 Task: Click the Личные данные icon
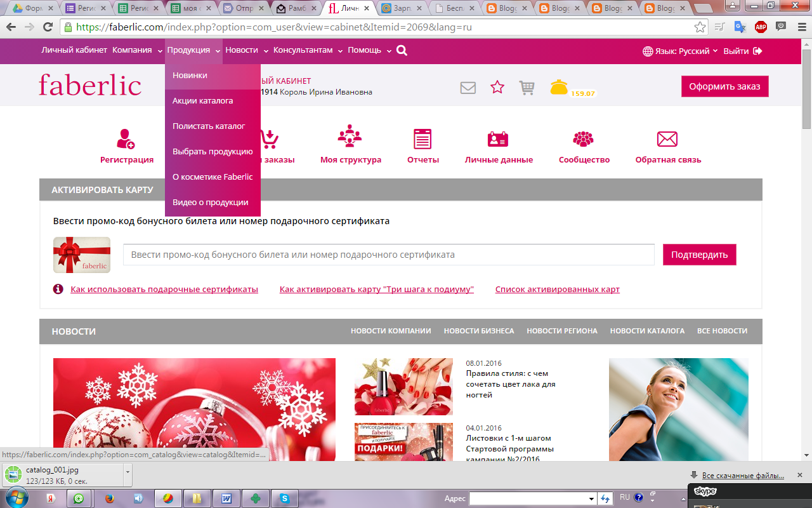click(498, 138)
